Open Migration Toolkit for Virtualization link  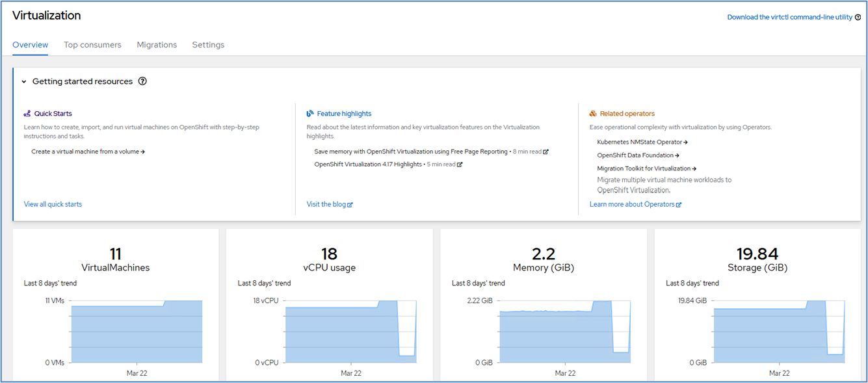(647, 168)
